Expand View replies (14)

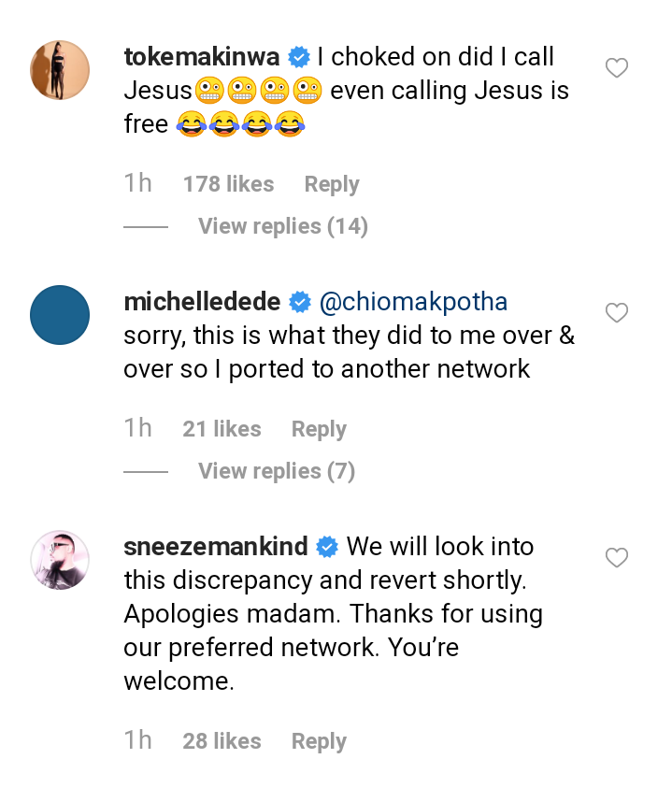pyautogui.click(x=282, y=226)
